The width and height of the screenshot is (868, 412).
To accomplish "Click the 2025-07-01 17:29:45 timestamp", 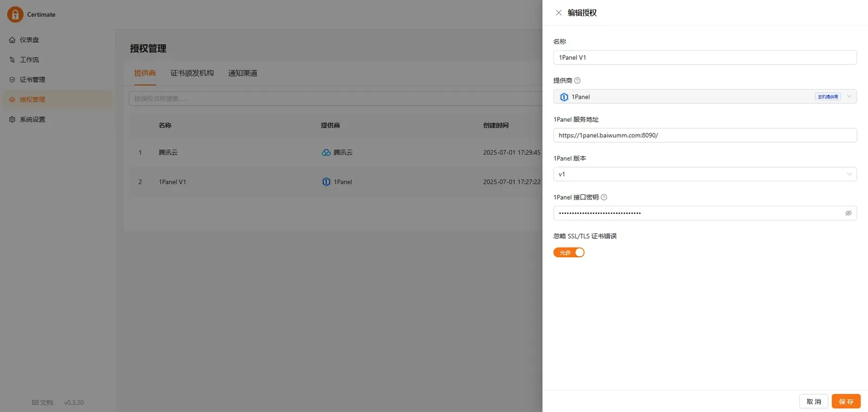I will 512,153.
